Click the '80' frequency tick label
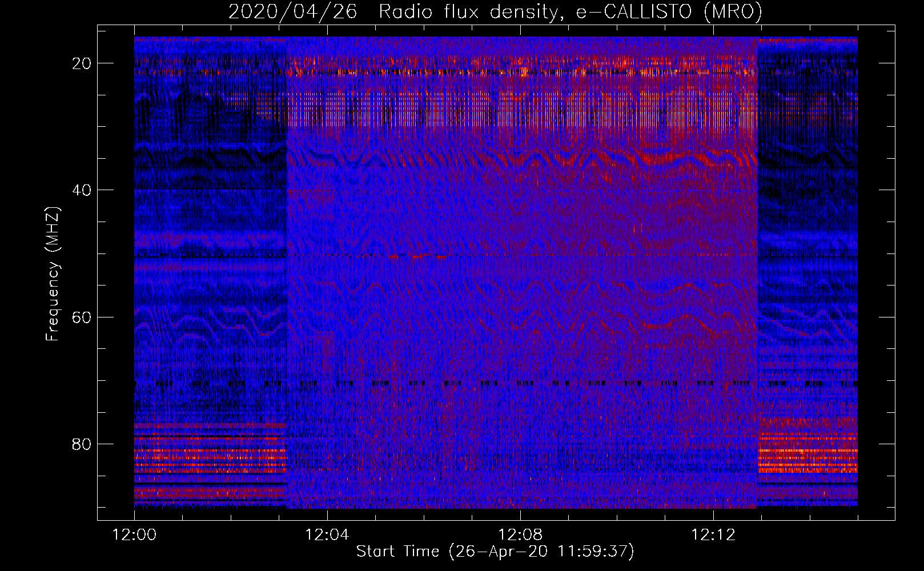The height and width of the screenshot is (571, 924). [x=82, y=444]
